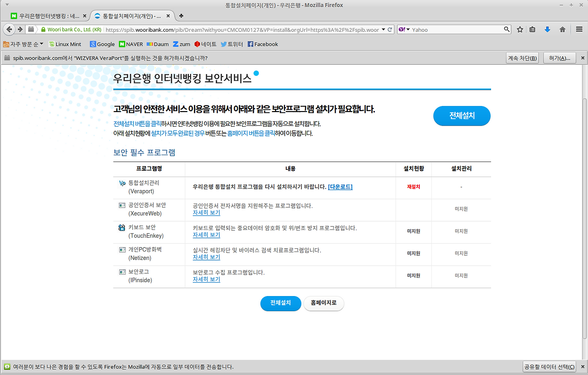Expand the 자주 방문 순 bookmarks folder

pyautogui.click(x=23, y=44)
